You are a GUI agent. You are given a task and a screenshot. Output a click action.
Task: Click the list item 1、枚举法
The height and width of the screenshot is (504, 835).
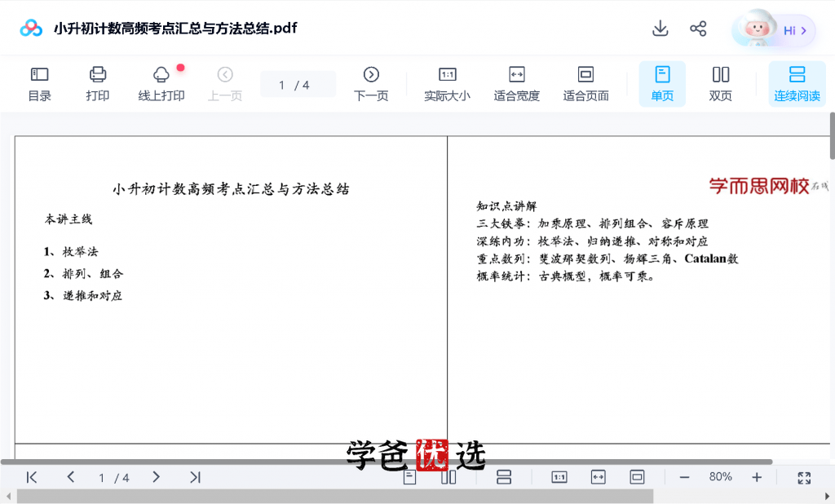[x=71, y=251]
